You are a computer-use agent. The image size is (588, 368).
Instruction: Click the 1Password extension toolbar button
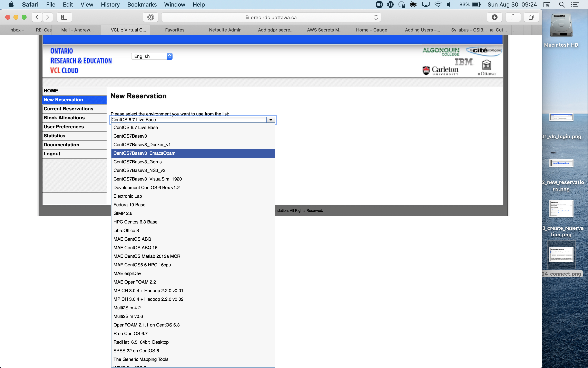coord(151,17)
